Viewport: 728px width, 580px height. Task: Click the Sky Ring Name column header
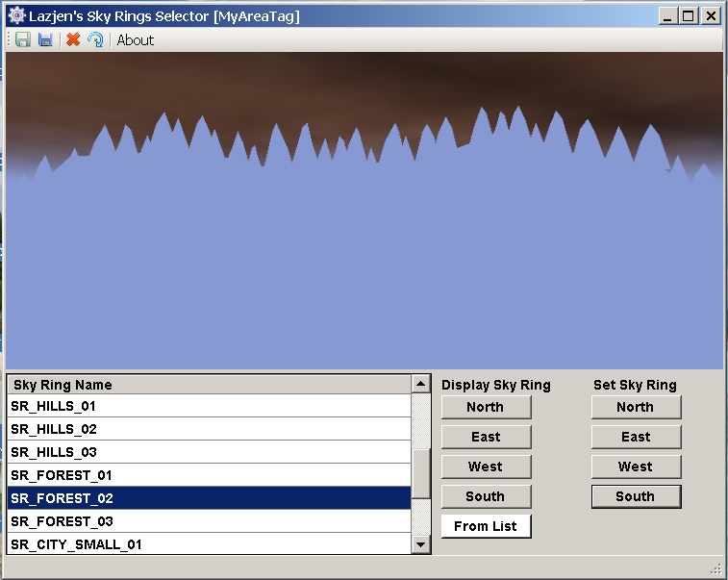(x=209, y=385)
